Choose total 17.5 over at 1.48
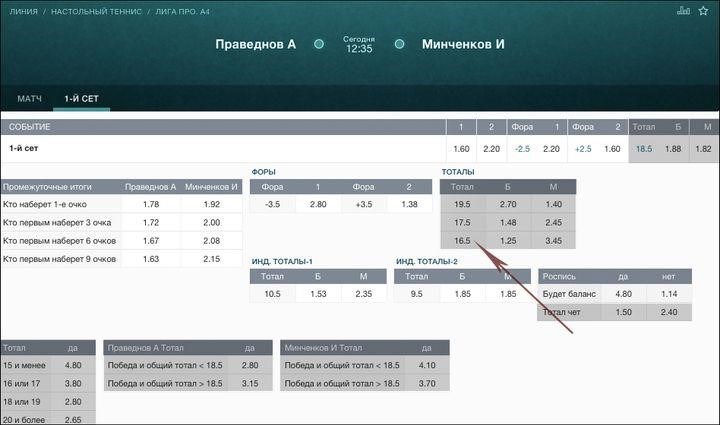Viewport: 720px width, 425px height. pos(508,223)
